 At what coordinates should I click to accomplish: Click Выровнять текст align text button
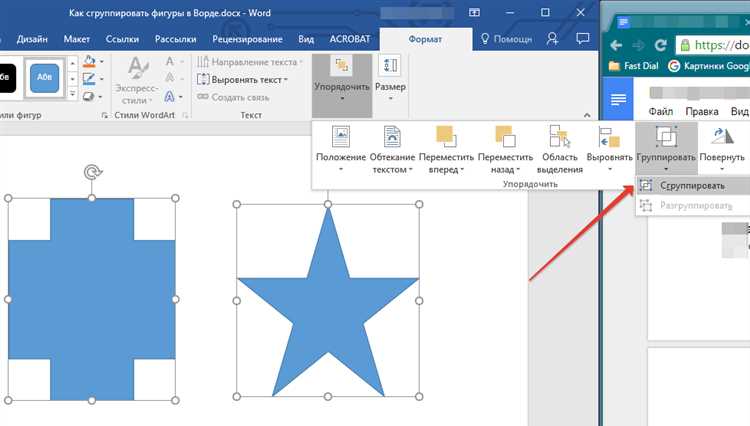click(242, 80)
